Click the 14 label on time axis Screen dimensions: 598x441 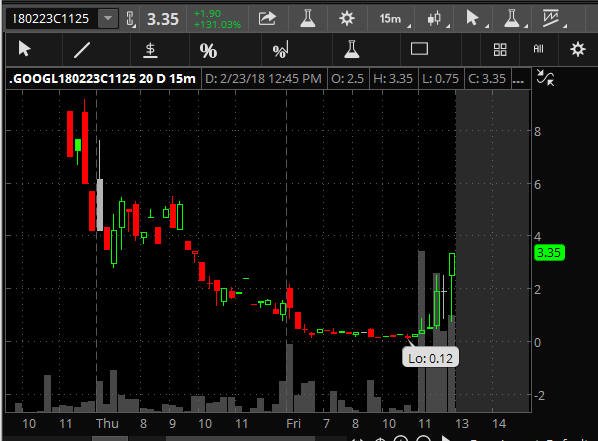pyautogui.click(x=499, y=424)
